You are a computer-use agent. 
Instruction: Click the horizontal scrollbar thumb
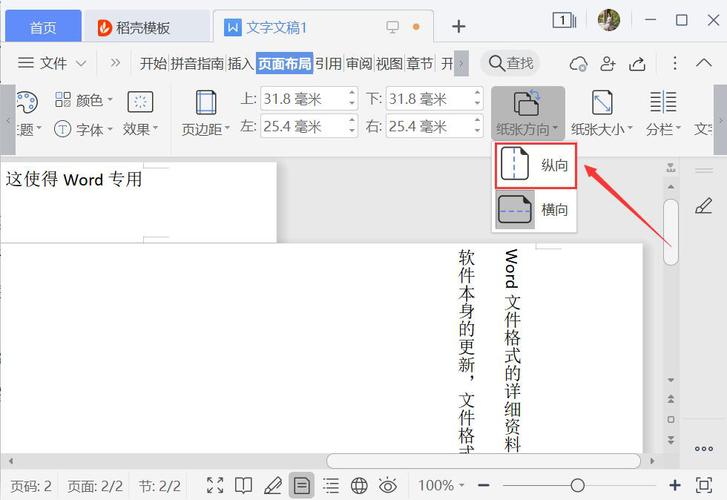click(484, 461)
